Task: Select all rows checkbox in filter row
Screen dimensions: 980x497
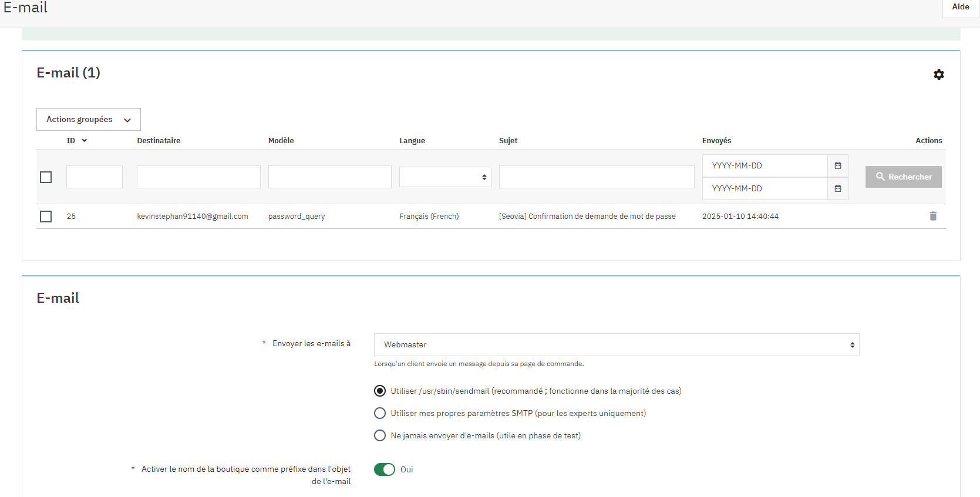Action: pos(46,177)
